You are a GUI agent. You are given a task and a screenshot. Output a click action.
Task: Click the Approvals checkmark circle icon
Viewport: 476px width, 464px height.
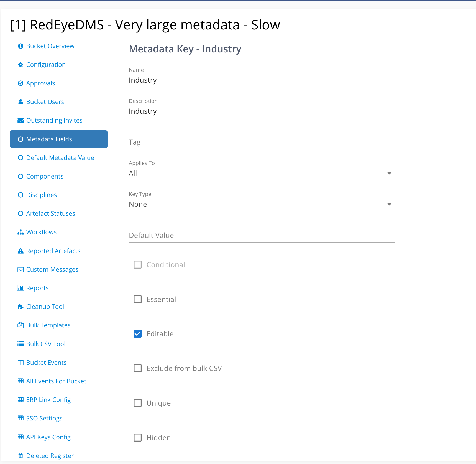pyautogui.click(x=21, y=83)
